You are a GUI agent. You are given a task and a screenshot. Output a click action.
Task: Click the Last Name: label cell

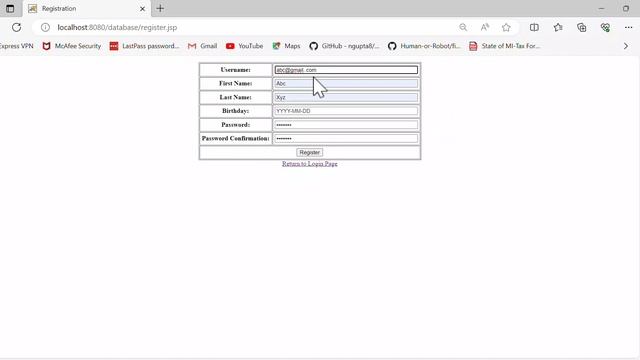236,97
